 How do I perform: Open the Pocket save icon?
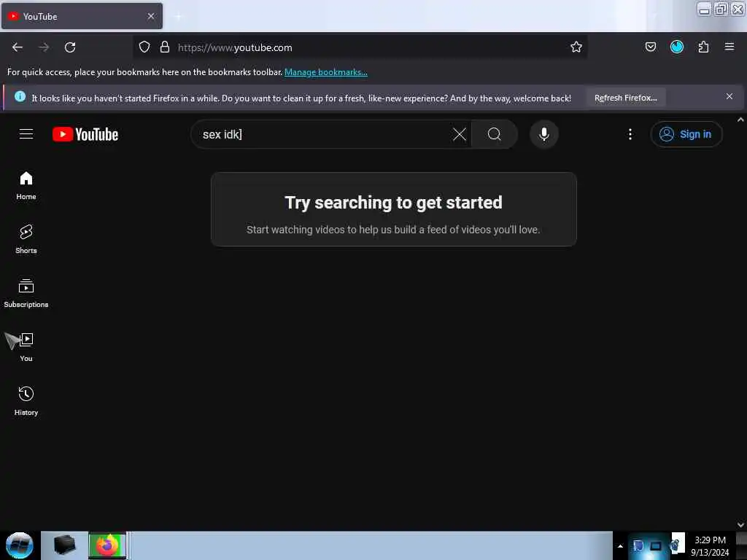pyautogui.click(x=650, y=47)
